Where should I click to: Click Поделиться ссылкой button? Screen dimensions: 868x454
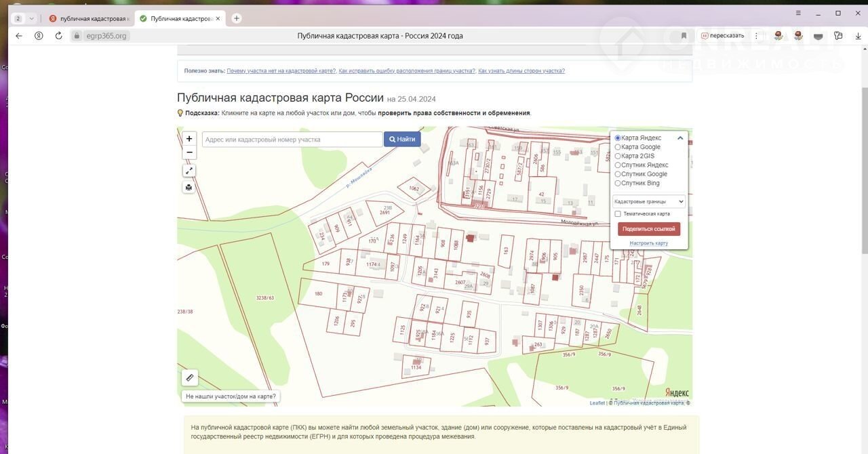[649, 229]
